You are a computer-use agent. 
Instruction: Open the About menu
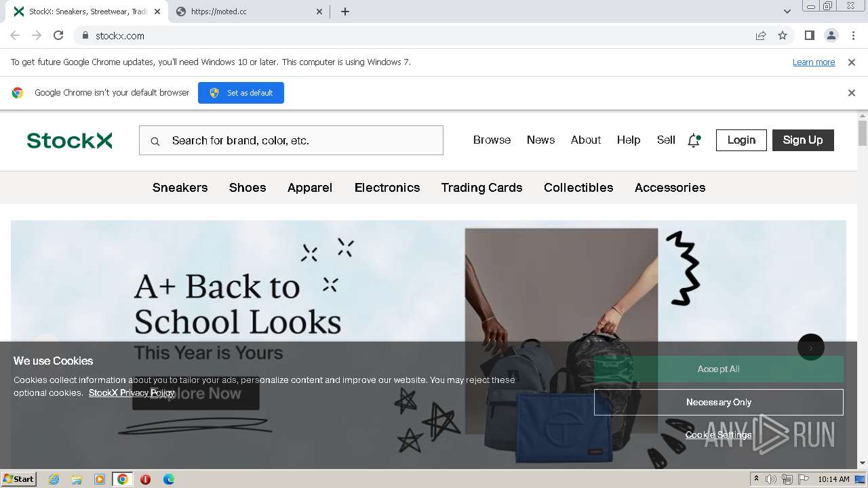[x=586, y=140]
